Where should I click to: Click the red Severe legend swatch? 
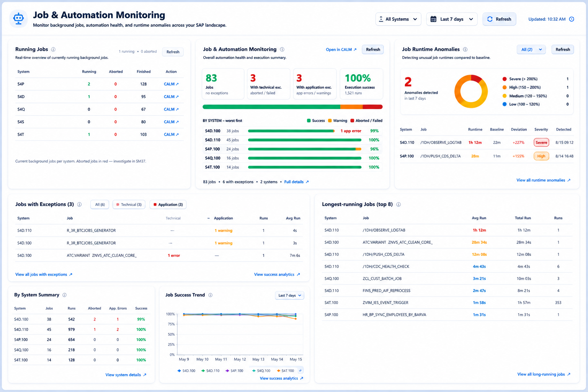coord(505,79)
